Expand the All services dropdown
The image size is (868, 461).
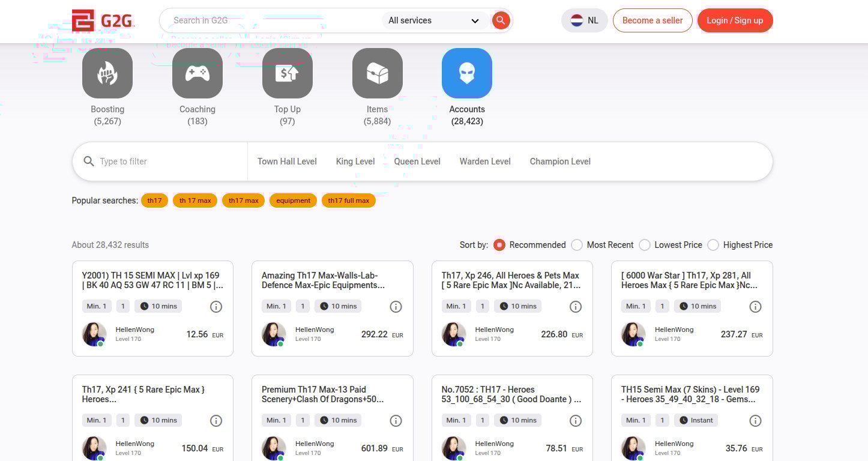pos(433,20)
